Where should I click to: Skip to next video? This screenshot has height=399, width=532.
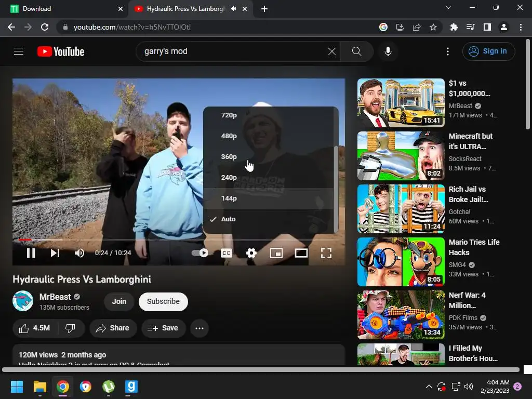(x=55, y=253)
